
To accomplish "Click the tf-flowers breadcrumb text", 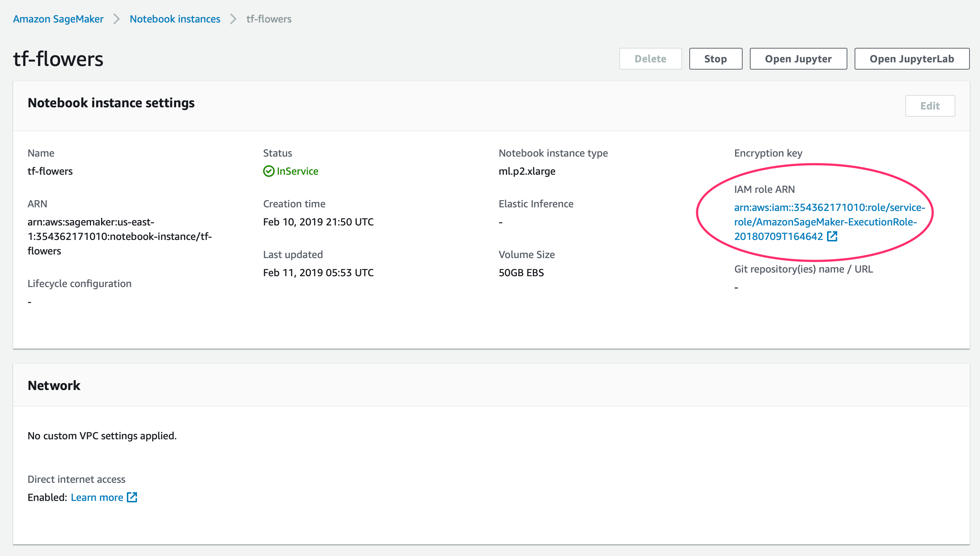I will click(x=269, y=19).
